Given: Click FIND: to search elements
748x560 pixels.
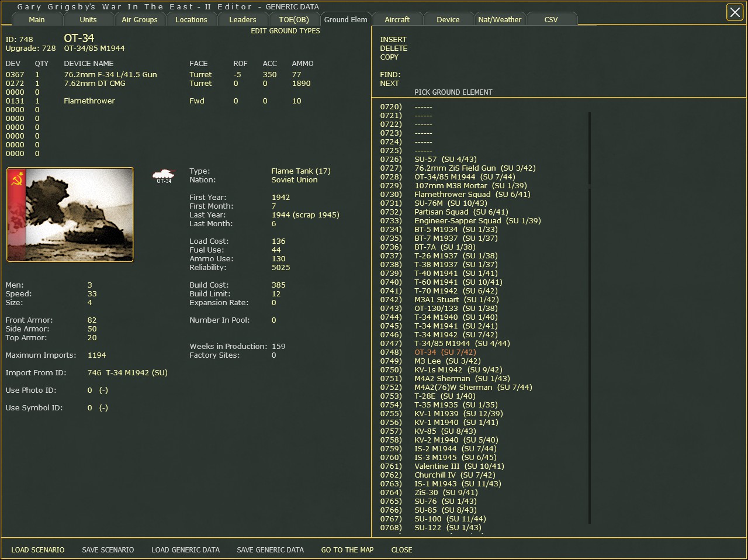Looking at the screenshot, I should [x=390, y=75].
